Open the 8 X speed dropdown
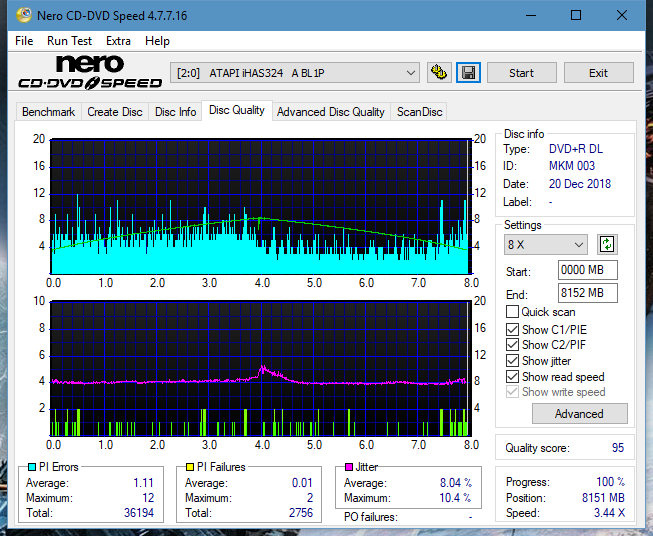This screenshot has width=653, height=536. [546, 244]
